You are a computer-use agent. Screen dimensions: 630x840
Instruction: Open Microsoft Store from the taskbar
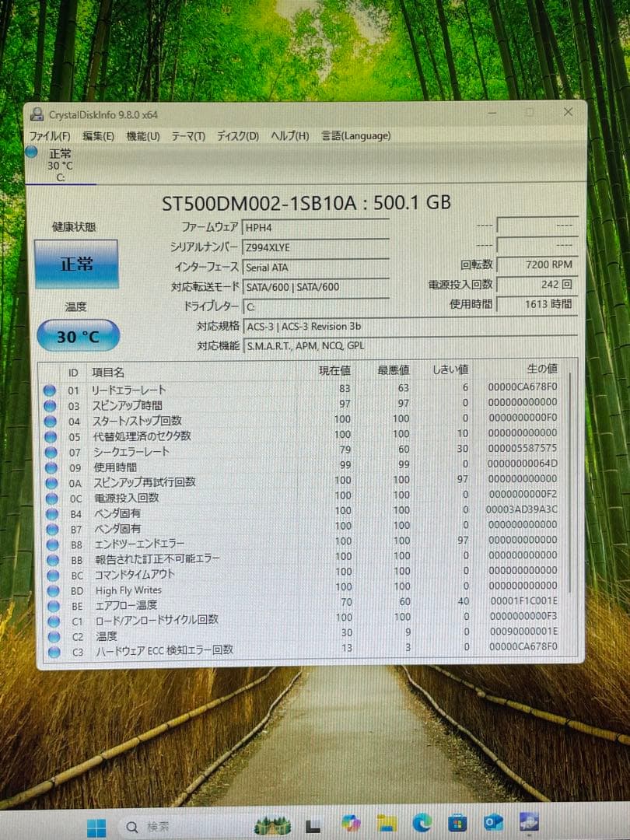pos(457,822)
